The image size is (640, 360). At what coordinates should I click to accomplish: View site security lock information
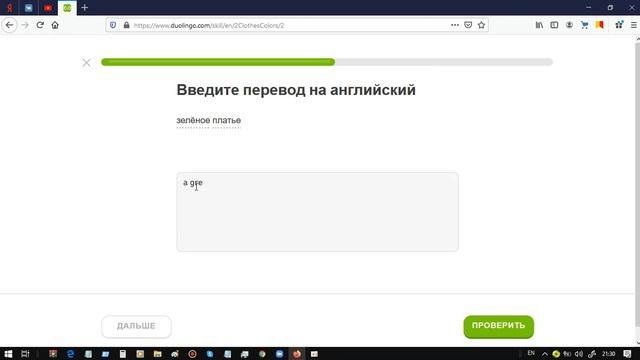tap(127, 25)
